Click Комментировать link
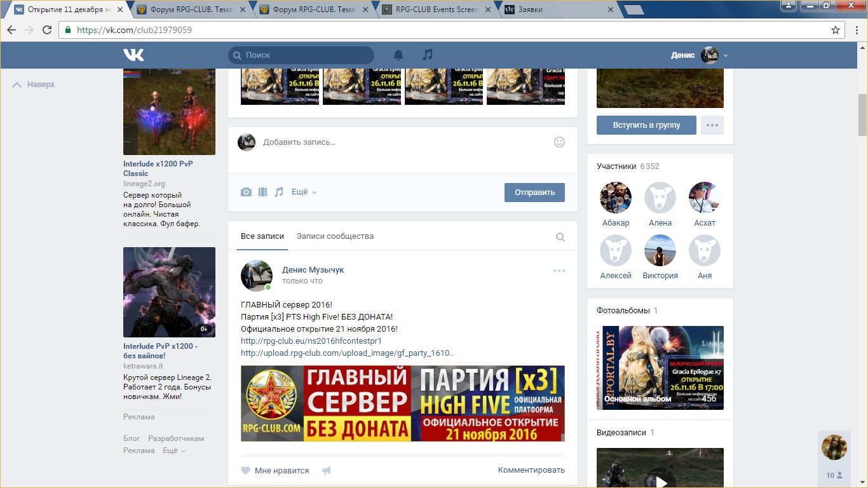 pyautogui.click(x=531, y=470)
